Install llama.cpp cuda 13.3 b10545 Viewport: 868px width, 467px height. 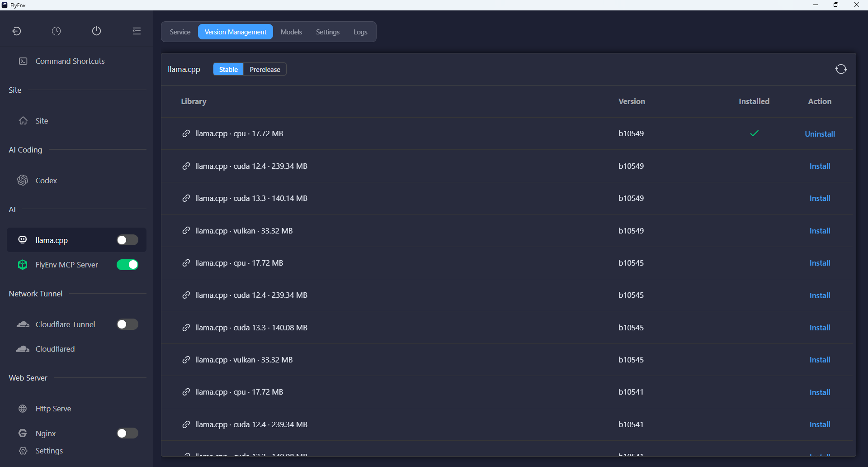(x=820, y=328)
